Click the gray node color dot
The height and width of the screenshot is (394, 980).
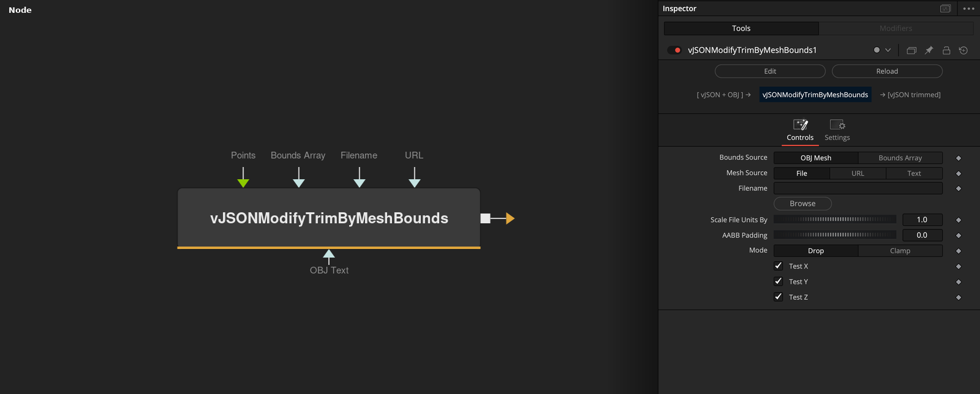[x=876, y=50]
